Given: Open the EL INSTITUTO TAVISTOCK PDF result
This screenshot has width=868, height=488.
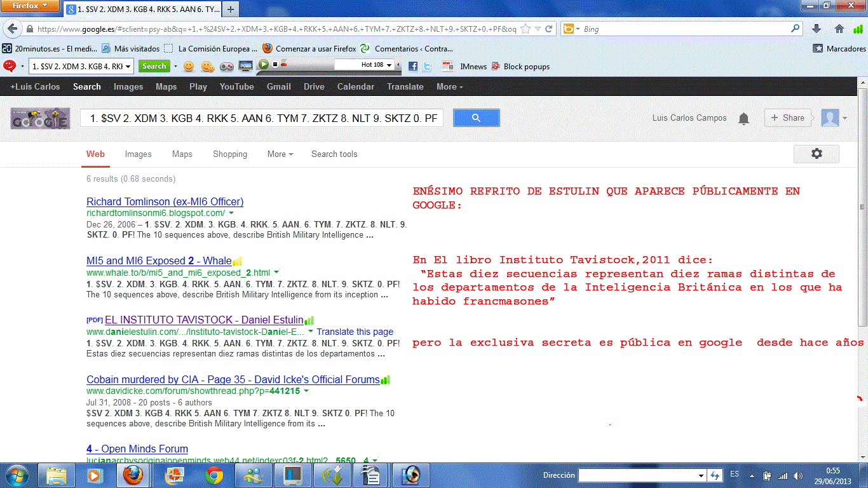Looking at the screenshot, I should pyautogui.click(x=204, y=320).
